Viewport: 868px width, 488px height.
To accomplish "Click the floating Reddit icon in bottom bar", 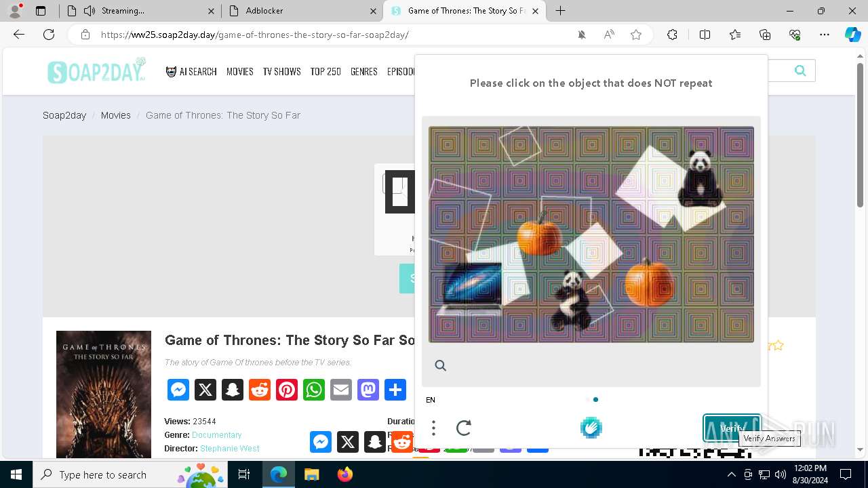I will click(x=402, y=442).
